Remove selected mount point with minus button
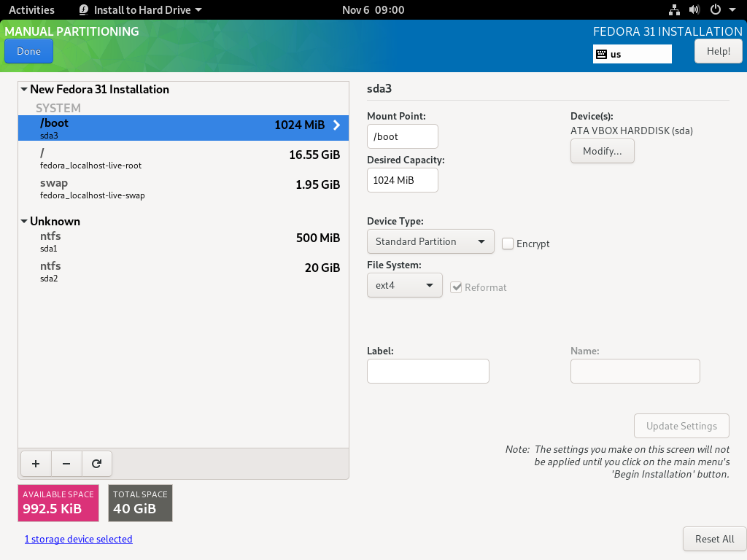The height and width of the screenshot is (560, 747). [x=66, y=464]
